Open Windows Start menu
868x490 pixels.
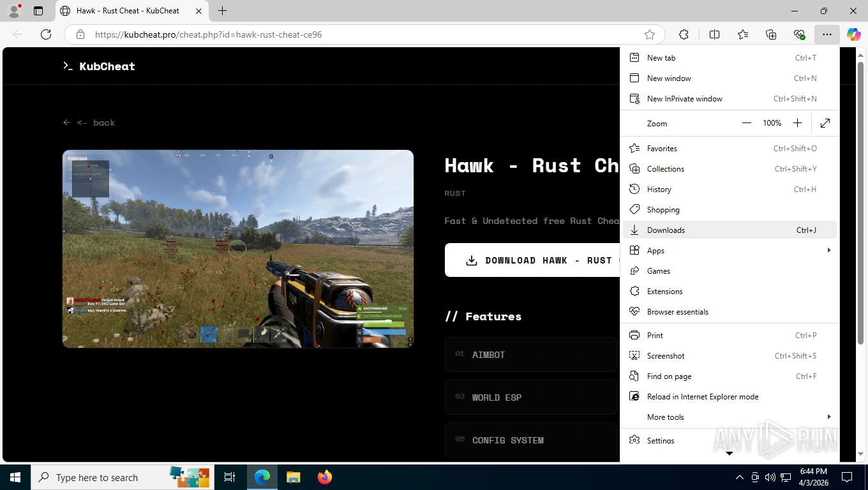(15, 477)
